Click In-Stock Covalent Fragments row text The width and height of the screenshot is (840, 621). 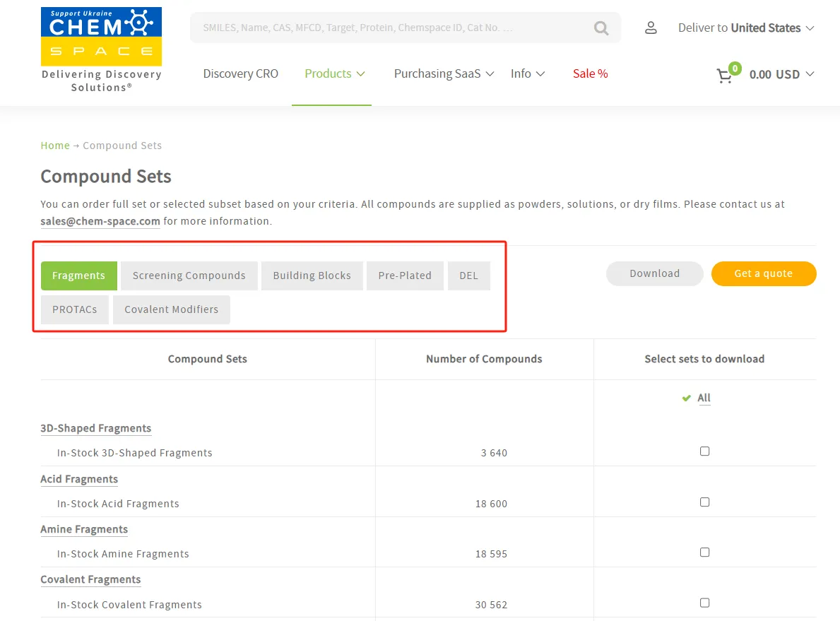pos(129,604)
